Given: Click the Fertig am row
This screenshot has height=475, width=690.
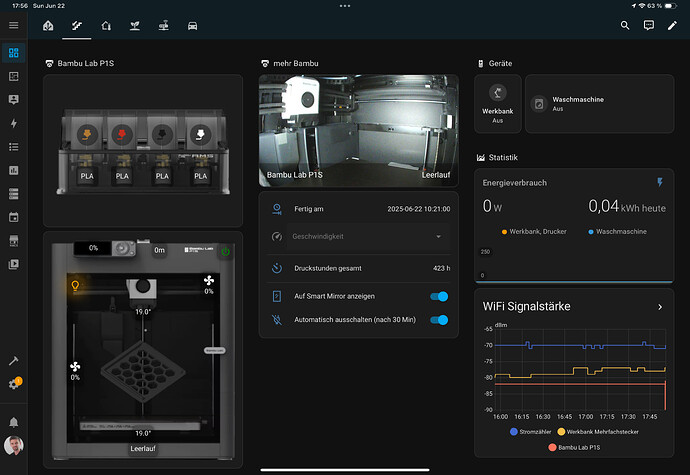Looking at the screenshot, I should pos(359,209).
